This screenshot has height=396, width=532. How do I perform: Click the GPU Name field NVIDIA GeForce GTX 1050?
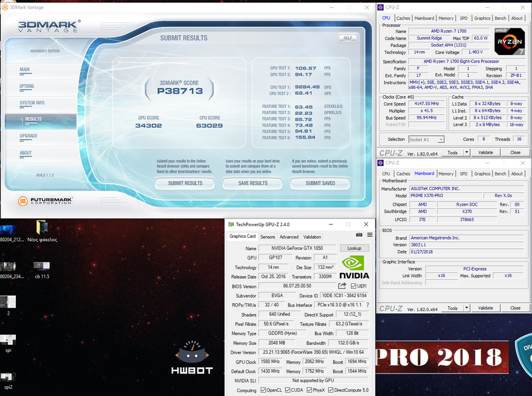(x=297, y=248)
